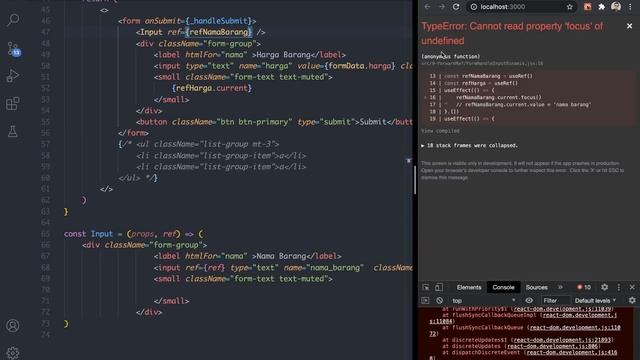Viewport: 640px width, 360px height.
Task: Go forward in the browser
Action: tap(442, 7)
